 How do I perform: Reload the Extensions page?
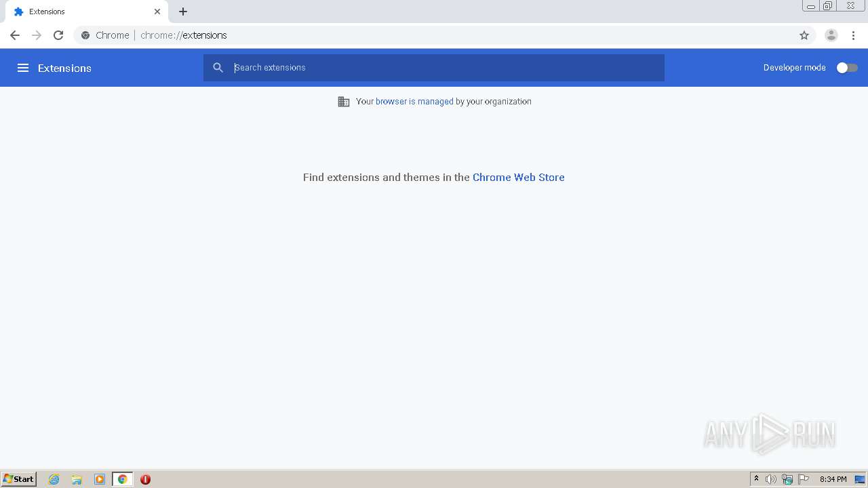(x=58, y=35)
